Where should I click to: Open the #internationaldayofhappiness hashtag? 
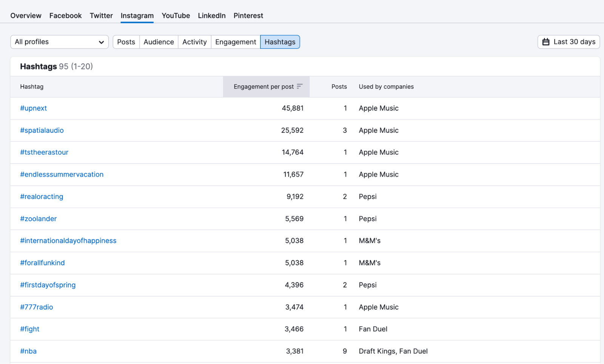68,241
